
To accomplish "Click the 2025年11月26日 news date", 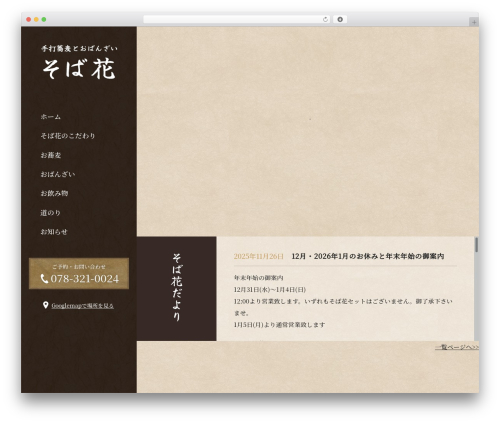I will coord(259,256).
